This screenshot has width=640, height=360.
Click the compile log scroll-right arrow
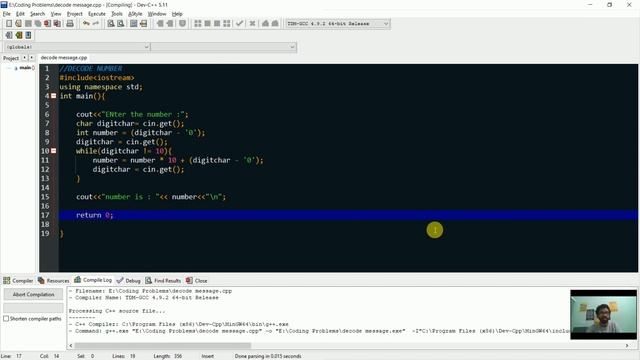click(x=627, y=345)
